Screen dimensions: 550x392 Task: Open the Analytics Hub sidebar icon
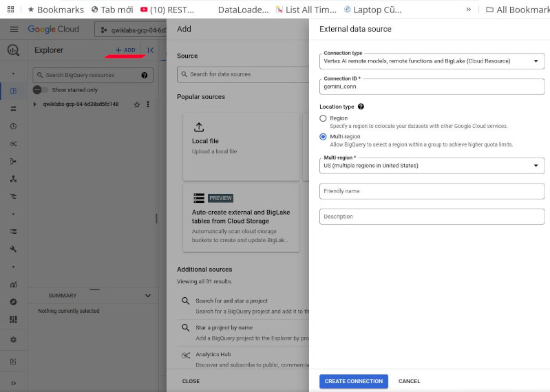coord(13,144)
